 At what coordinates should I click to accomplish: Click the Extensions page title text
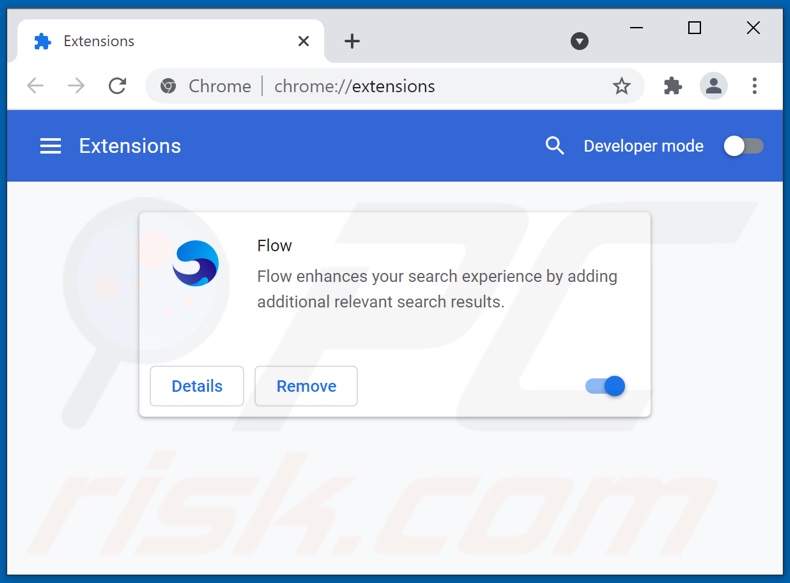130,146
